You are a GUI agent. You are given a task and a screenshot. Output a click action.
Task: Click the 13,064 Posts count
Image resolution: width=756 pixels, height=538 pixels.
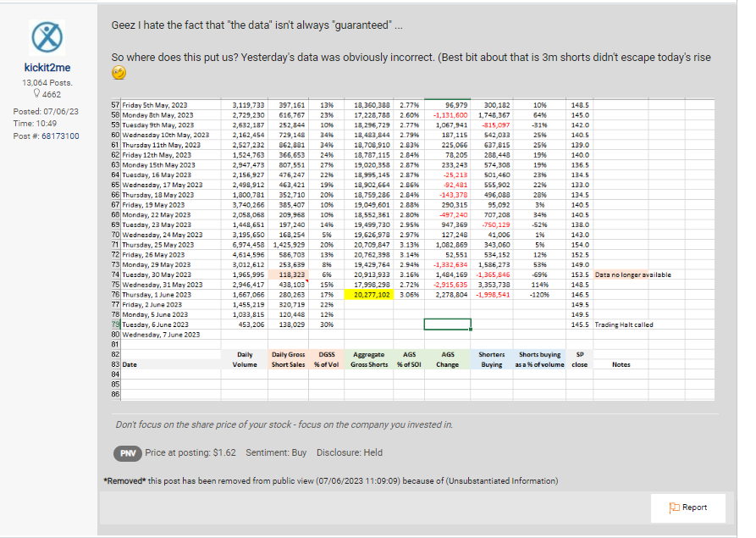tap(47, 82)
